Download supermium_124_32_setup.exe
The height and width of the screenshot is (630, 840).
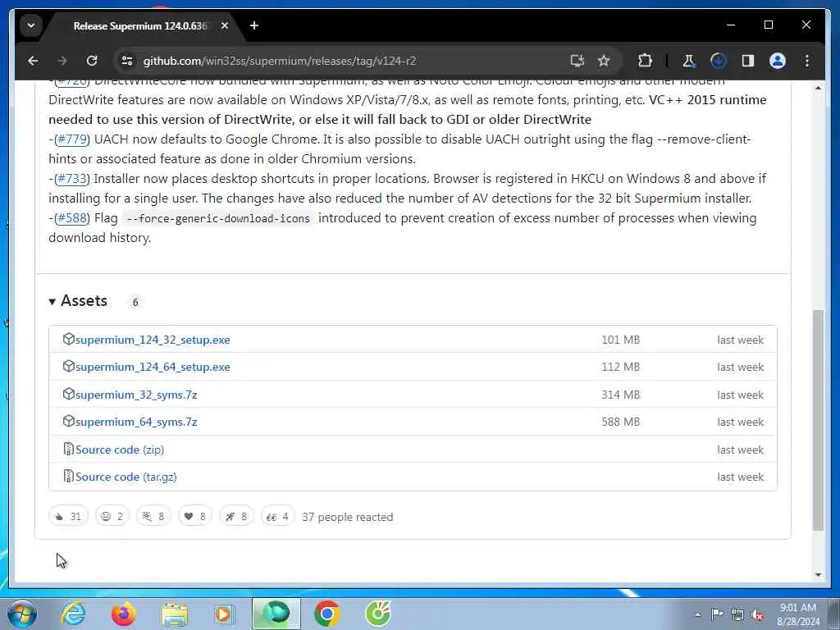click(153, 340)
